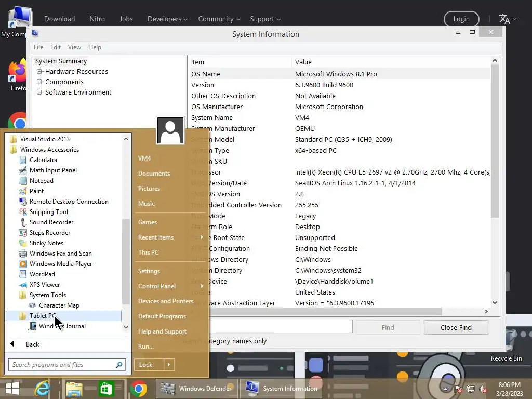532x399 pixels.
Task: Open File Explorer from taskbar
Action: (74, 389)
